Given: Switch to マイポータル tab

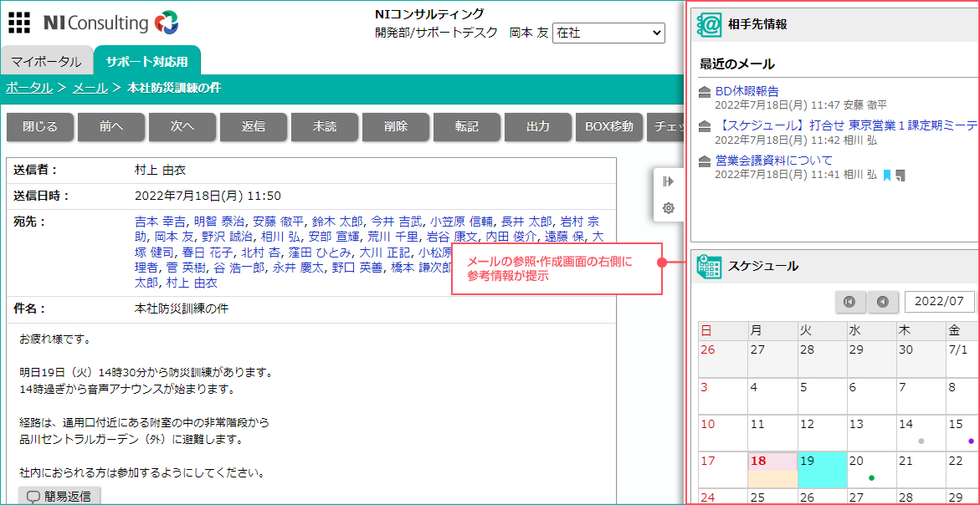Looking at the screenshot, I should [46, 62].
